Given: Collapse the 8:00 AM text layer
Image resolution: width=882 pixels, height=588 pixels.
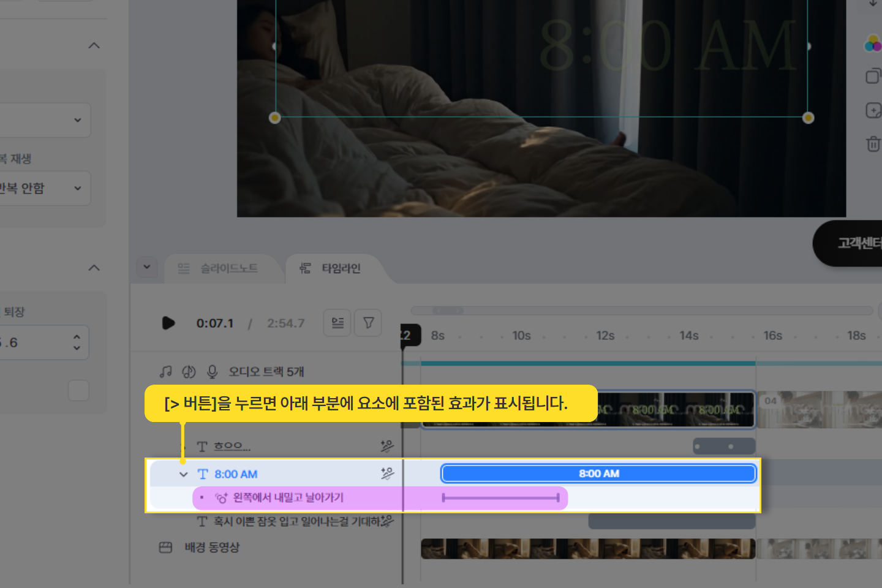Looking at the screenshot, I should coord(183,474).
